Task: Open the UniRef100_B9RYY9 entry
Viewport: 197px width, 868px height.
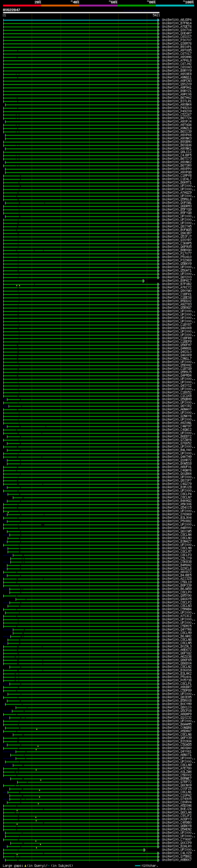Action: [177, 71]
